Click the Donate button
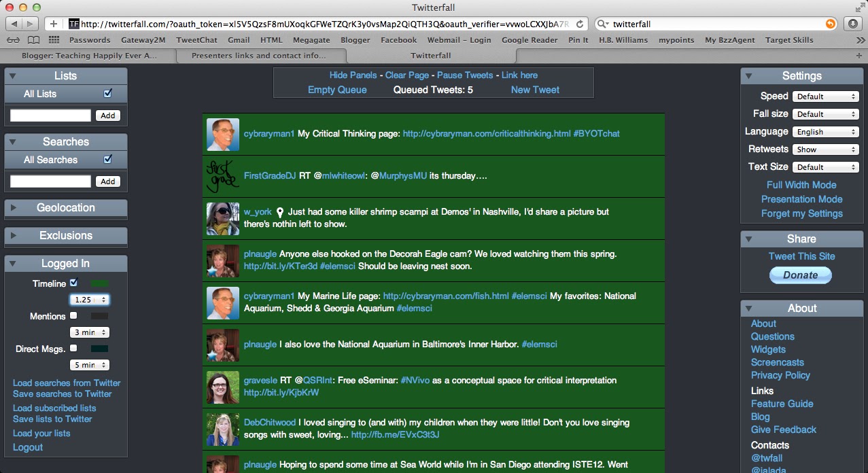The image size is (868, 473). 801,275
